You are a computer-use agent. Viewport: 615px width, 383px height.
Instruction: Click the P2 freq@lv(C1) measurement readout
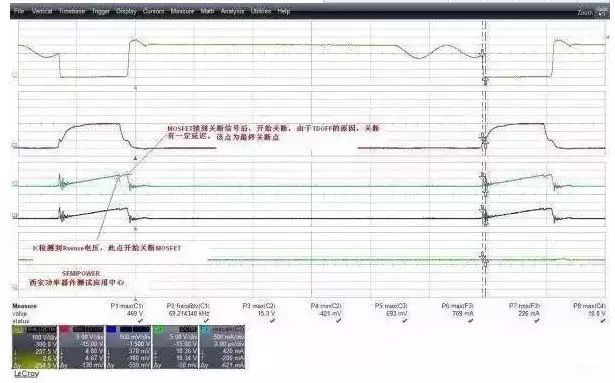pos(188,310)
